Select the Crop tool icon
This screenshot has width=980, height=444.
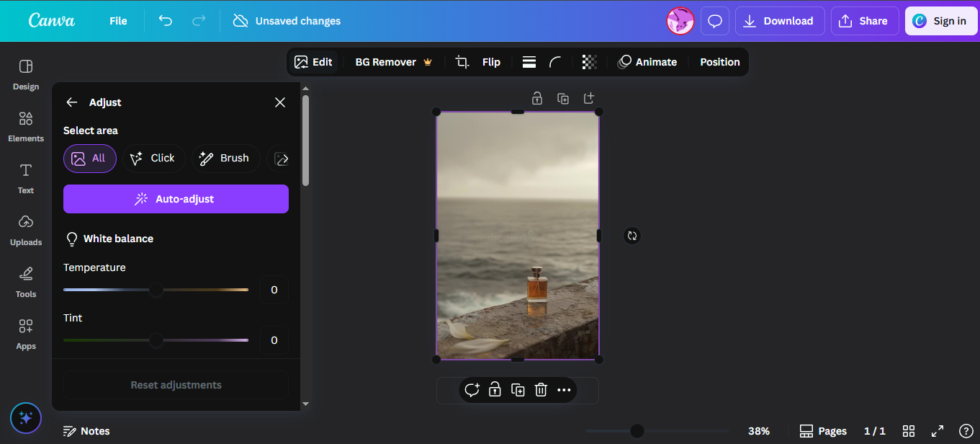coord(462,62)
